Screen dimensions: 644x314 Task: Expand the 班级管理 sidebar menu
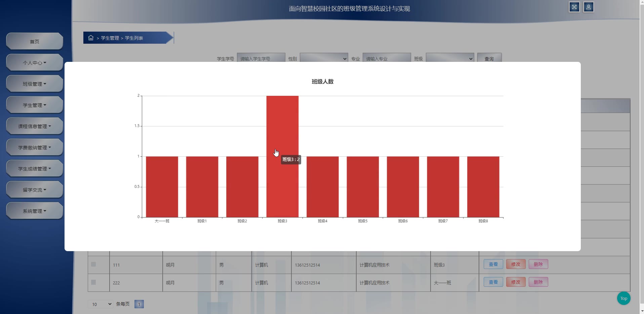point(35,84)
